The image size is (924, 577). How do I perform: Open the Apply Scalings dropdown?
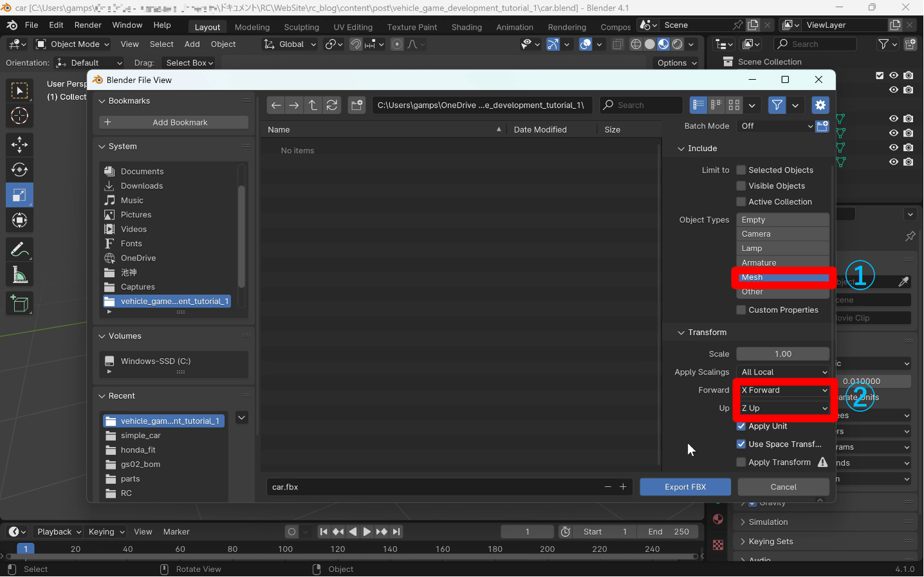click(x=783, y=372)
